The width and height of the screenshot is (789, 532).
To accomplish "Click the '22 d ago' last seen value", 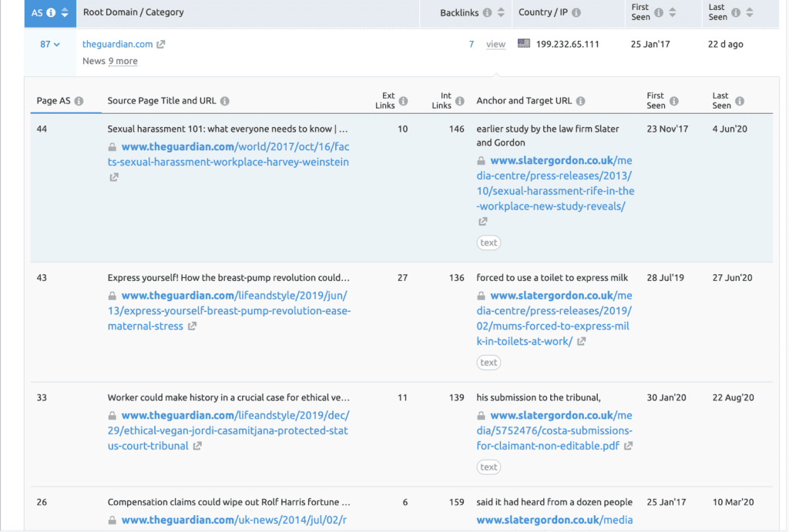I will pos(726,44).
